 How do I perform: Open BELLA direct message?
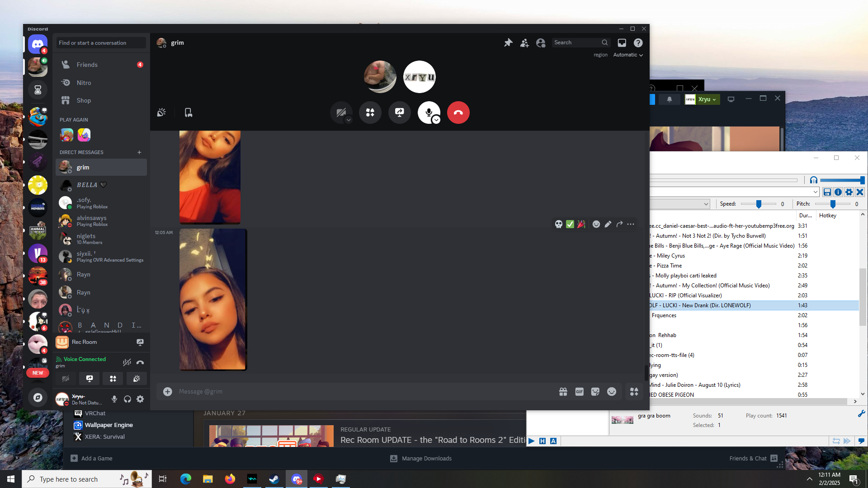[x=87, y=185]
